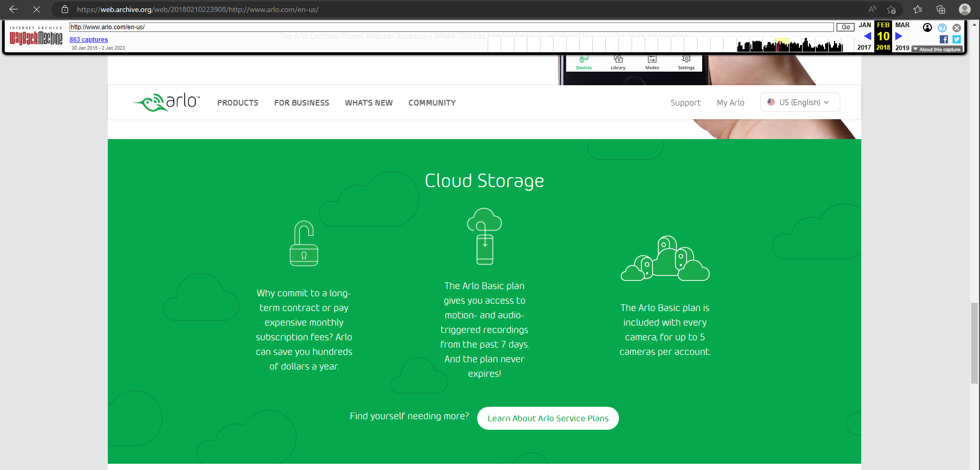Click the Arlo logo in navigation bar
This screenshot has width=980, height=470.
click(166, 102)
